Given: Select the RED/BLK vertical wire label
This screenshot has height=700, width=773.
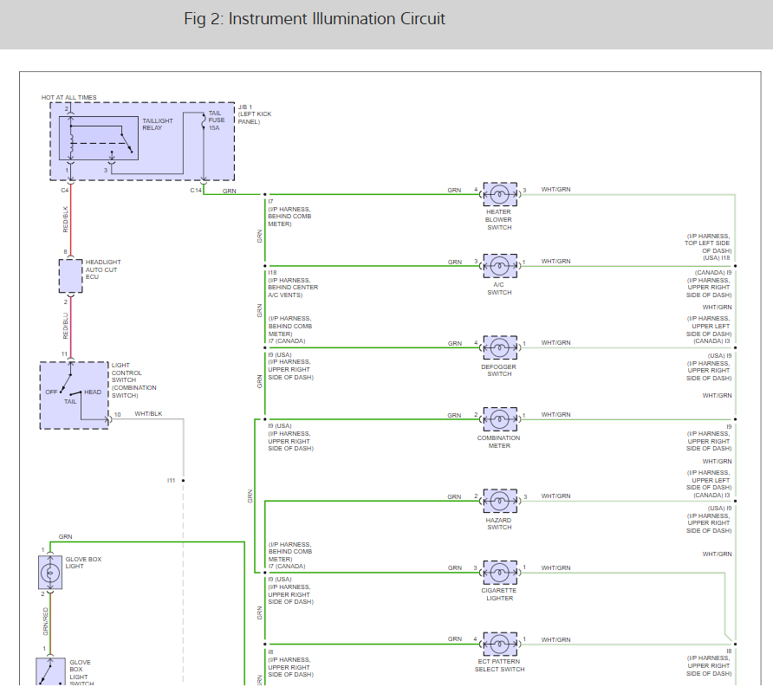Looking at the screenshot, I should coord(65,217).
